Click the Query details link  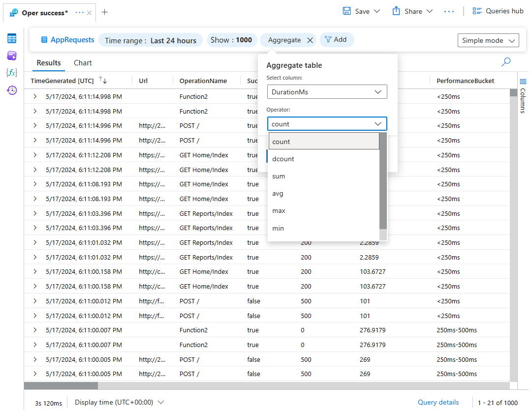tap(438, 402)
